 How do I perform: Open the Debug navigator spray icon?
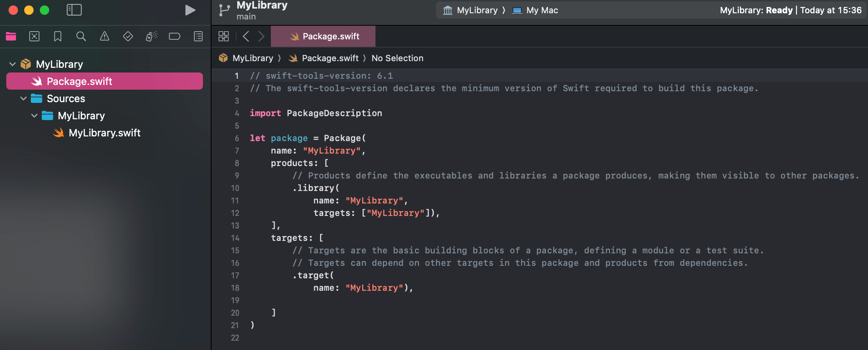click(x=151, y=36)
